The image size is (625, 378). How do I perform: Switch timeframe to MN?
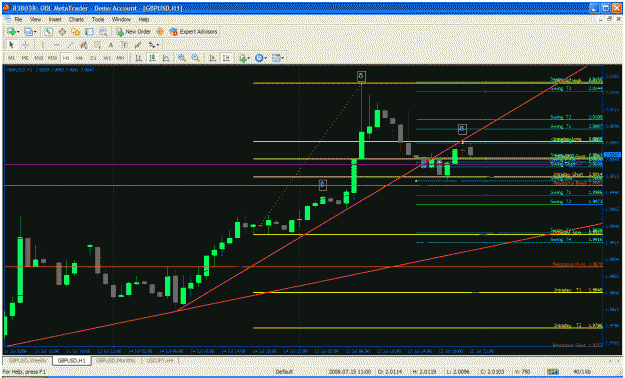click(120, 58)
